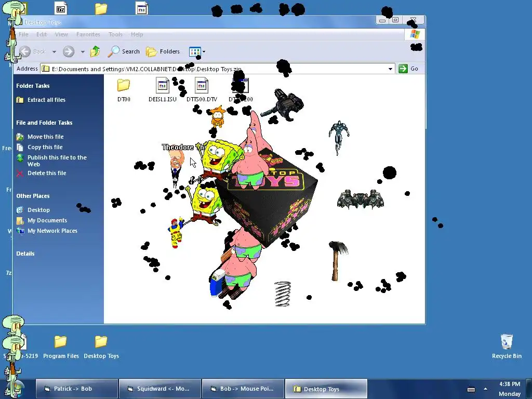The width and height of the screenshot is (532, 399).
Task: Click the large round black ink blot
Action: tap(390, 172)
